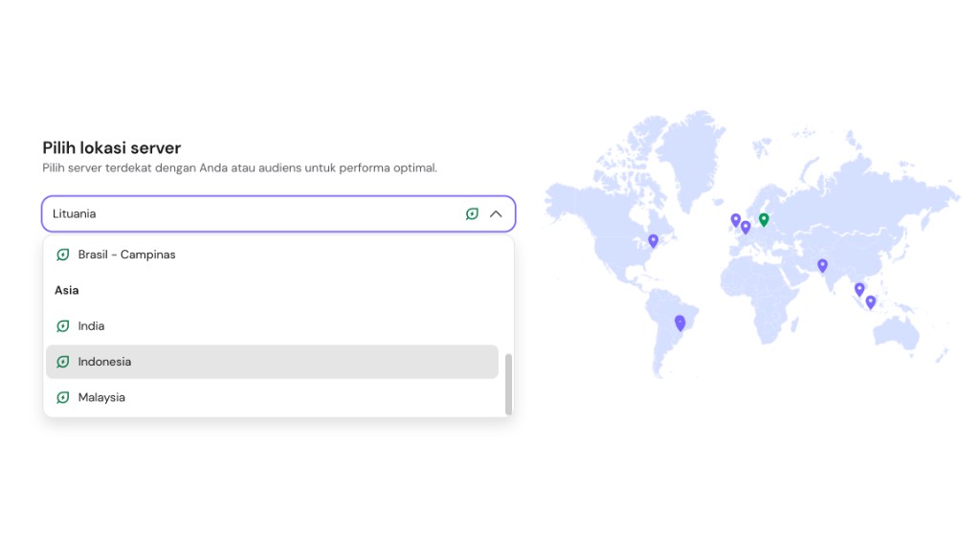
Task: Click the purple pin on Brazil
Action: click(680, 323)
